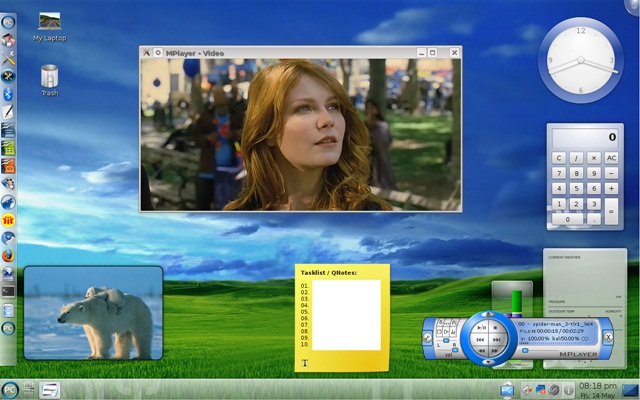Click the up arrow atop MPlayer's control ring
Viewport: 640px width, 400px height.
(x=488, y=314)
